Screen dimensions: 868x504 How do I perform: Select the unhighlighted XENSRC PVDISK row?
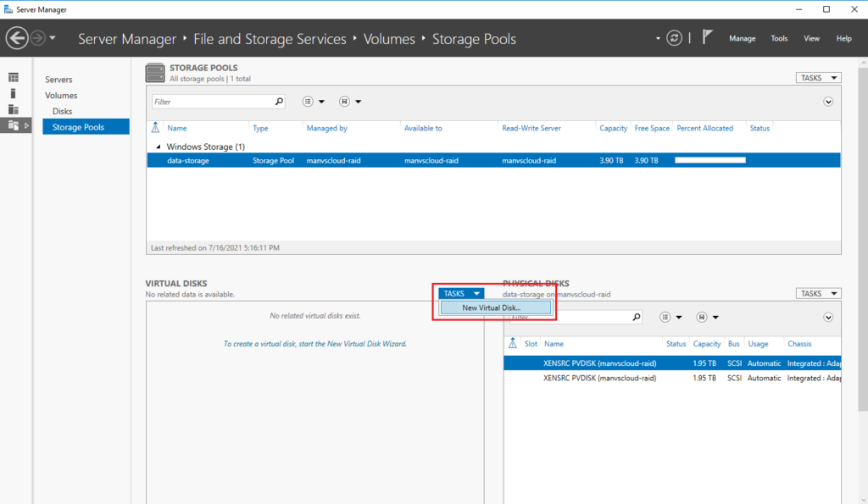pyautogui.click(x=672, y=379)
